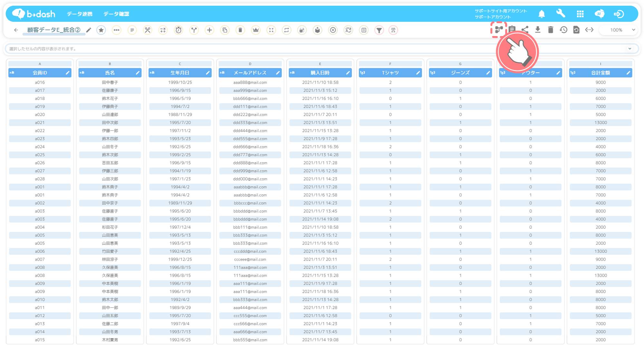
Task: Edit the Tシャツ column header pencil
Action: [418, 73]
